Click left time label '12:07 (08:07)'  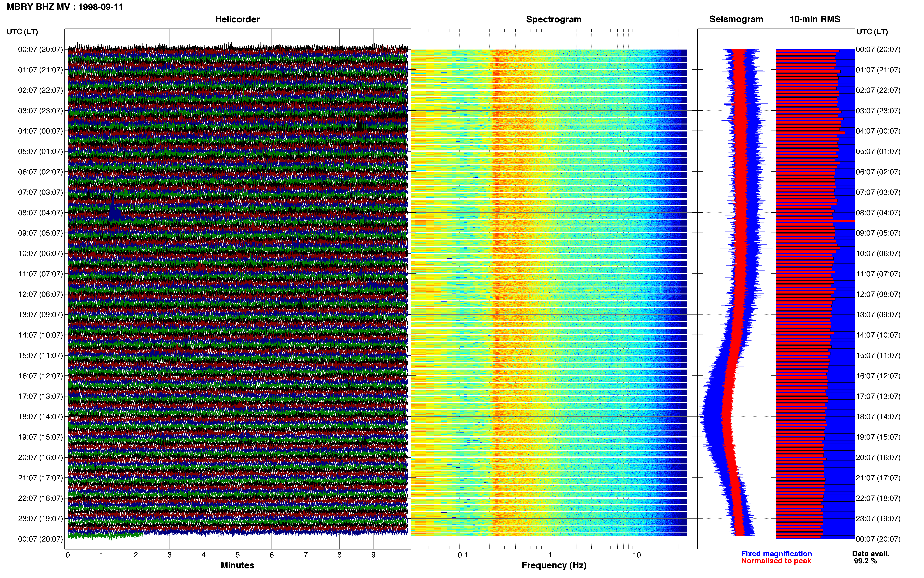tap(41, 294)
